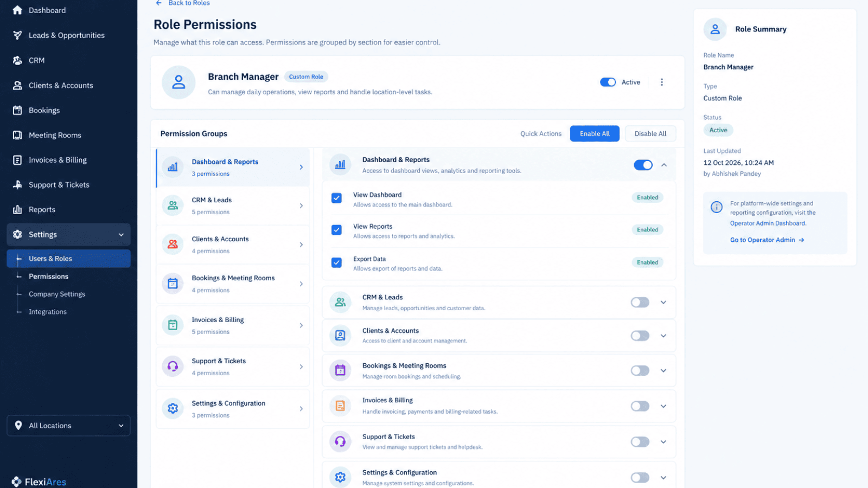Screen dimensions: 868x488
Task: Click the Dashboard home icon in sidebar
Action: (17, 10)
